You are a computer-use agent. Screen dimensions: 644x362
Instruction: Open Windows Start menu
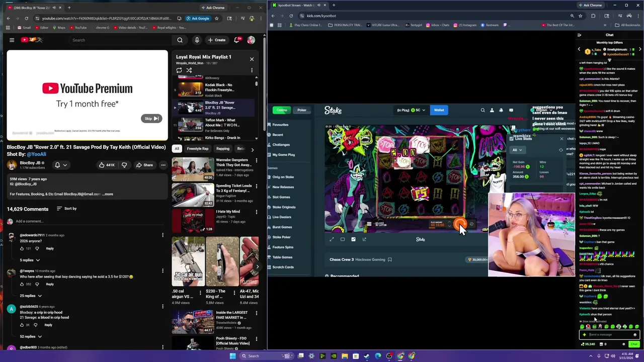(x=232, y=356)
